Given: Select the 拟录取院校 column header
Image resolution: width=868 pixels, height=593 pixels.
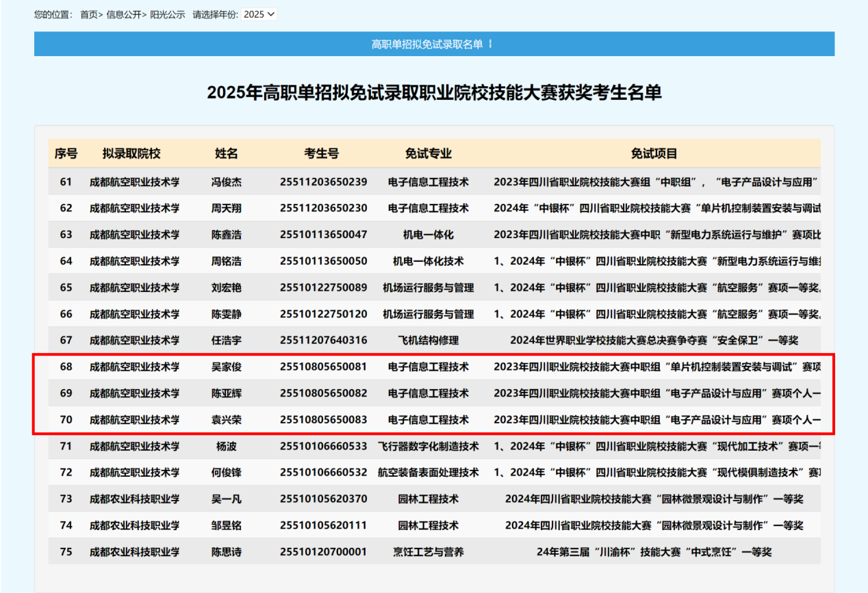Looking at the screenshot, I should 131,154.
